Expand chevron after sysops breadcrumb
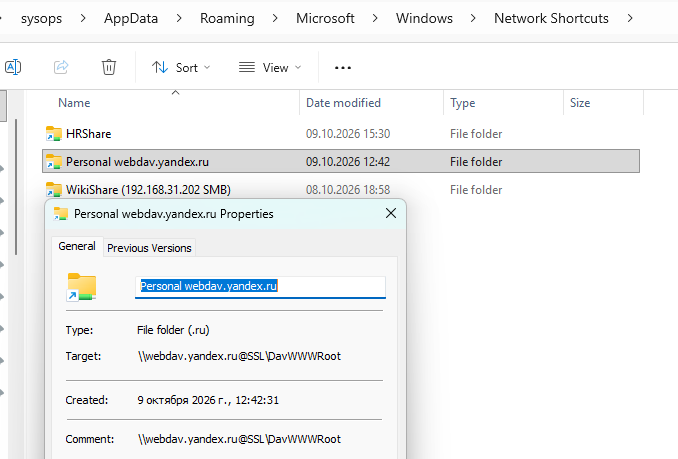678x459 pixels. pyautogui.click(x=83, y=18)
